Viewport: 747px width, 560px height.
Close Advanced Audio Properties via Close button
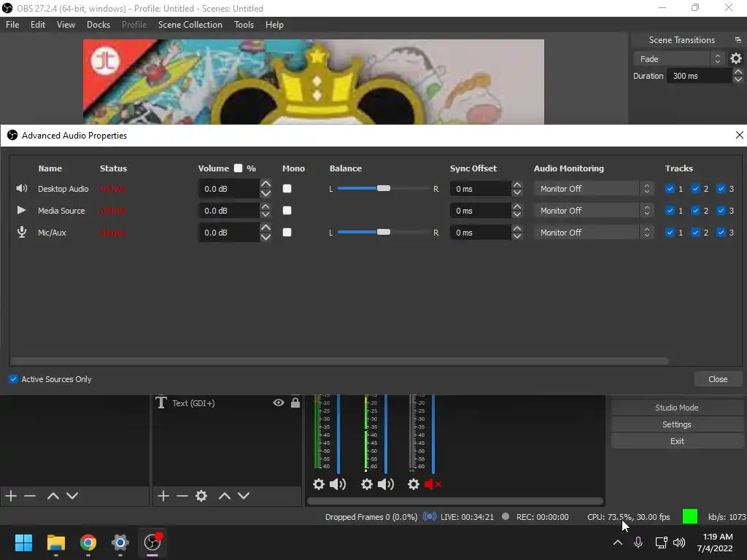[718, 379]
